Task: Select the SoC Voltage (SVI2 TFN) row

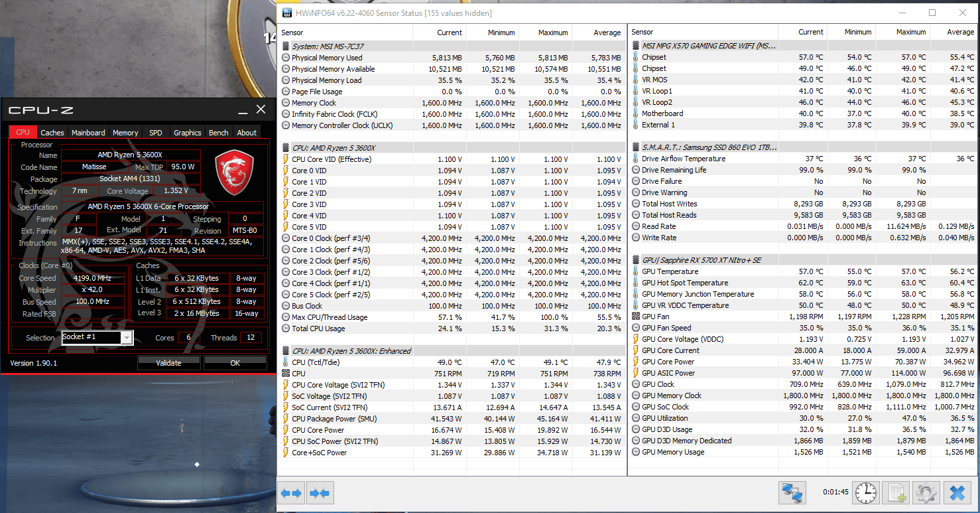Action: (451, 396)
